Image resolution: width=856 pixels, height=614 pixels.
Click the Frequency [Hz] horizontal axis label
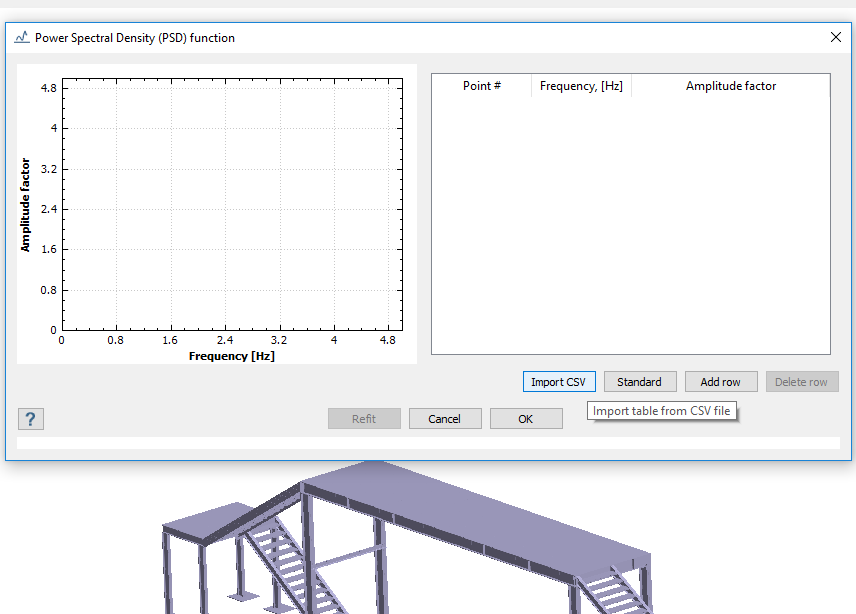pyautogui.click(x=231, y=356)
